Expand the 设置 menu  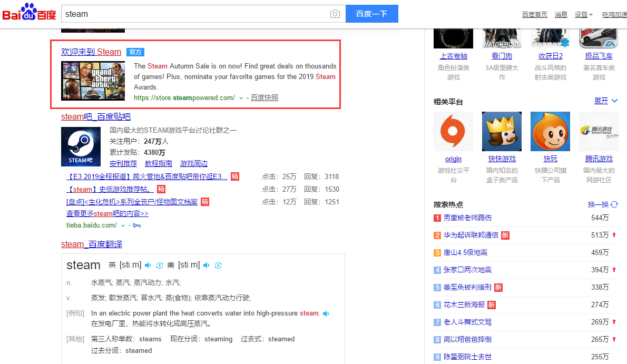click(x=583, y=14)
